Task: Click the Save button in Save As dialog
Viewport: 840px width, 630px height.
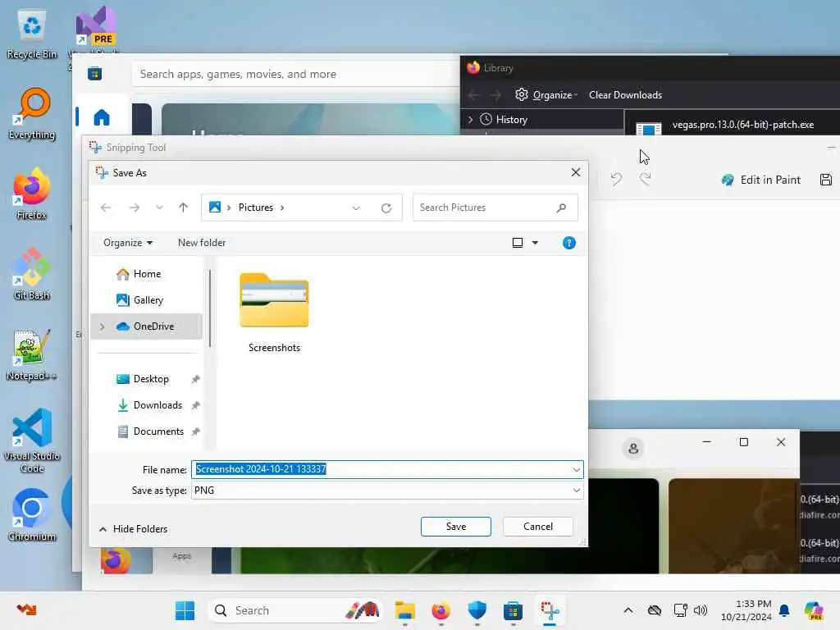Action: pyautogui.click(x=455, y=527)
